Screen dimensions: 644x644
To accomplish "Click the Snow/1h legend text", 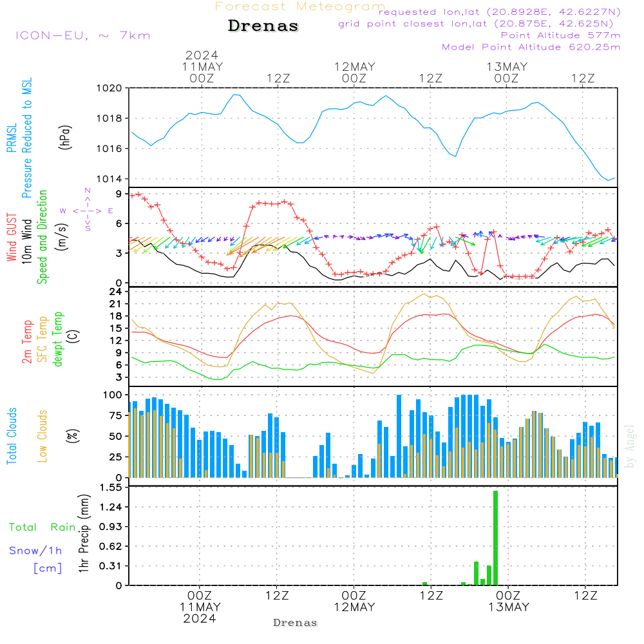I will [x=35, y=551].
